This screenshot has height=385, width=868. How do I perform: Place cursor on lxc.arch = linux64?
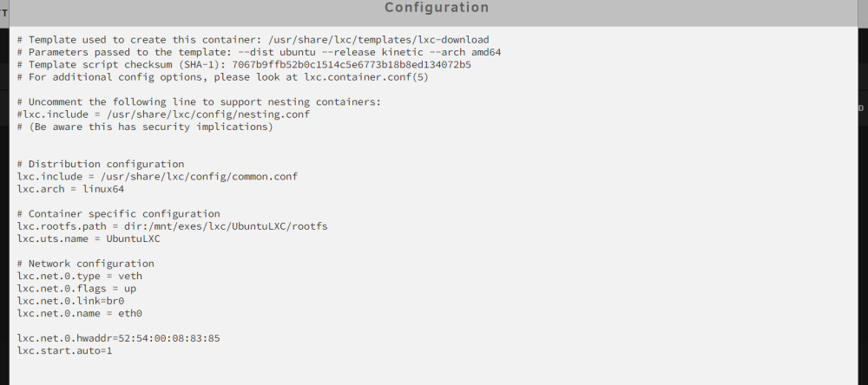71,189
